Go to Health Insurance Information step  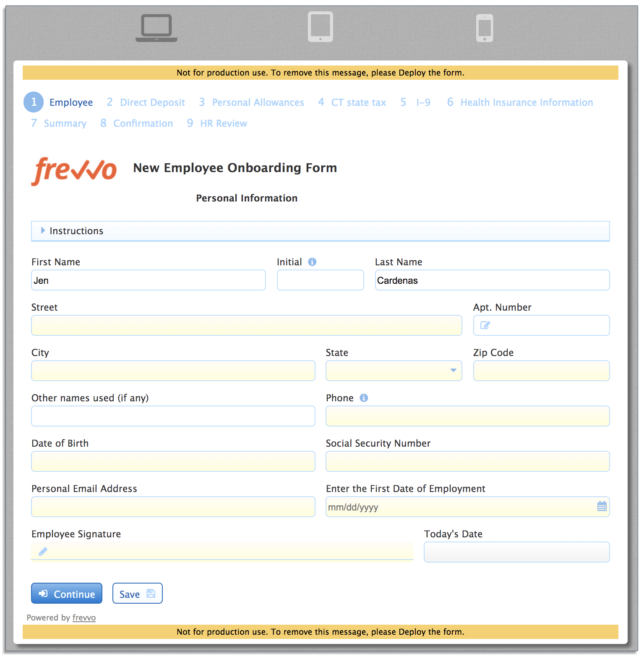520,102
